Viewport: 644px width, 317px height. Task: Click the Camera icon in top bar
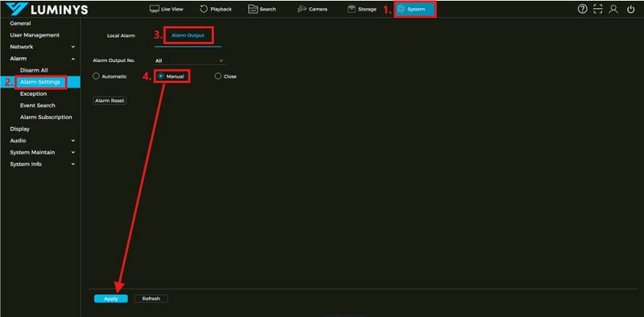[x=302, y=9]
